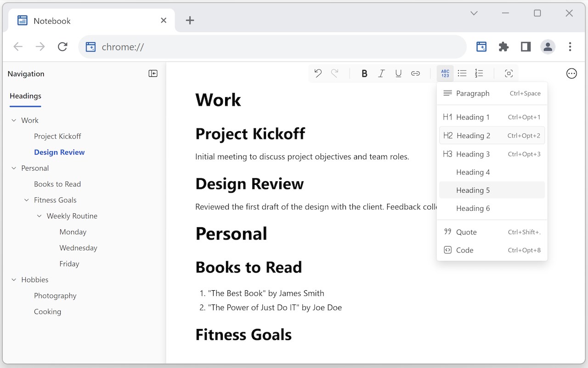Click the "The Best Book" list item
The image size is (588, 368).
coord(266,293)
